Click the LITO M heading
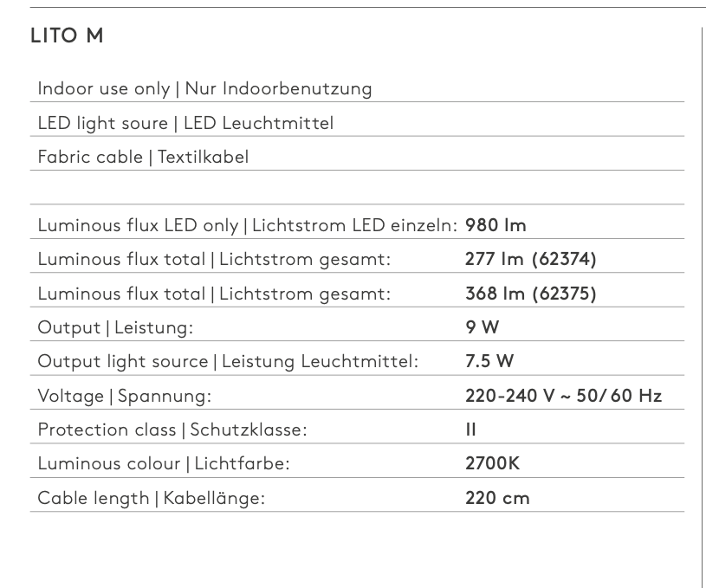Image resolution: width=706 pixels, height=588 pixels. [67, 36]
